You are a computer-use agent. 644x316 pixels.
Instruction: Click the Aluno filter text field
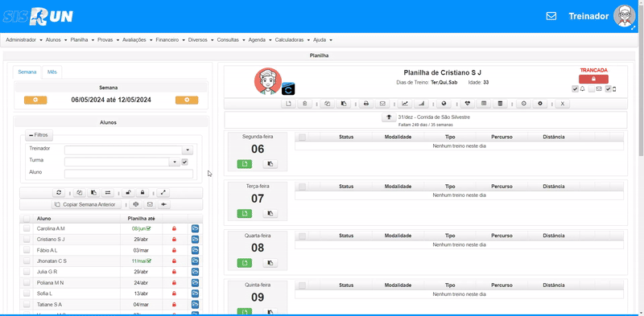pos(129,174)
